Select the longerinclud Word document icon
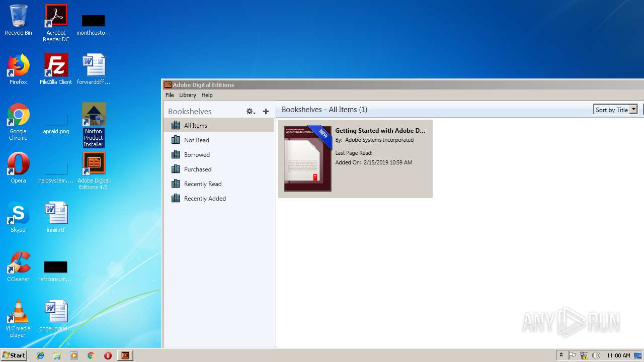The image size is (644, 362). pyautogui.click(x=56, y=316)
